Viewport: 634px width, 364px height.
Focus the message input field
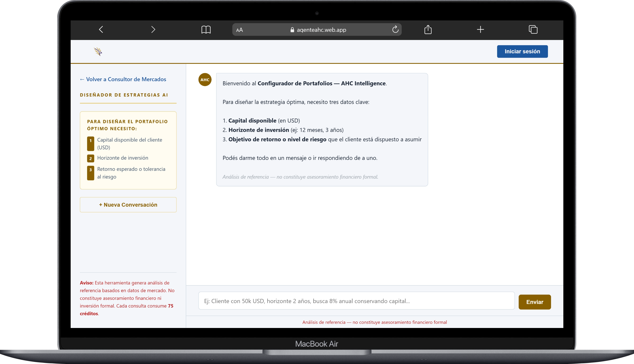pos(356,301)
